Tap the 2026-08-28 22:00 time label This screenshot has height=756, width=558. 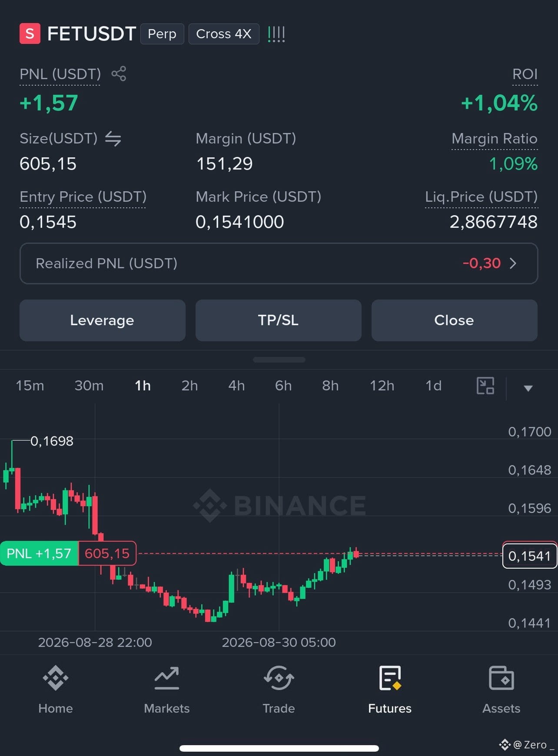tap(95, 642)
